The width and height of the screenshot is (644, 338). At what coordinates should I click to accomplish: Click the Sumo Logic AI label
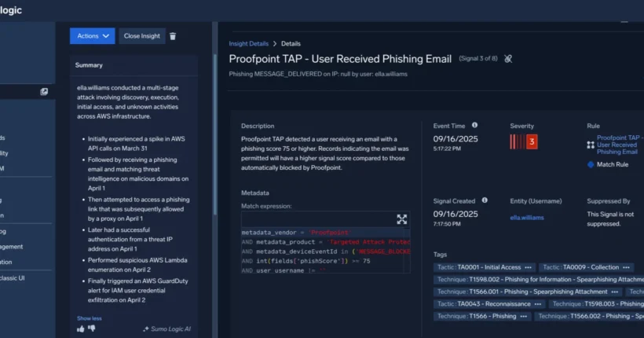166,329
